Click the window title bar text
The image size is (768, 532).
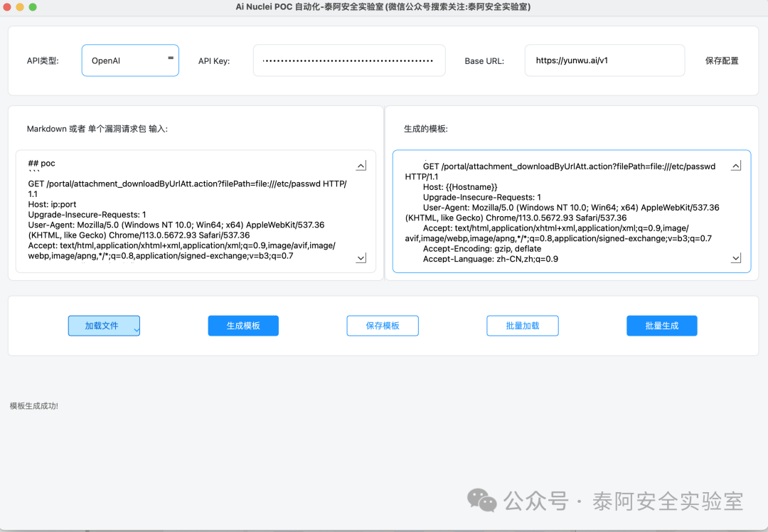[383, 7]
